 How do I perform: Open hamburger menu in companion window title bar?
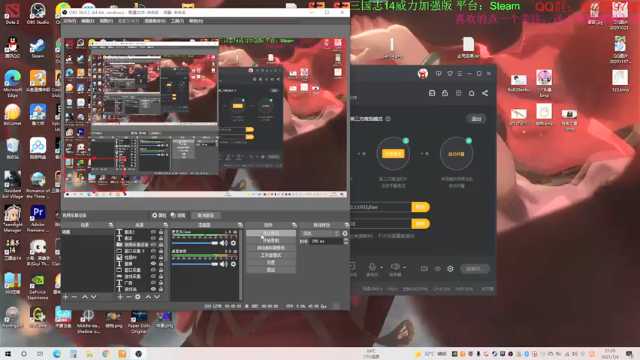point(460,73)
